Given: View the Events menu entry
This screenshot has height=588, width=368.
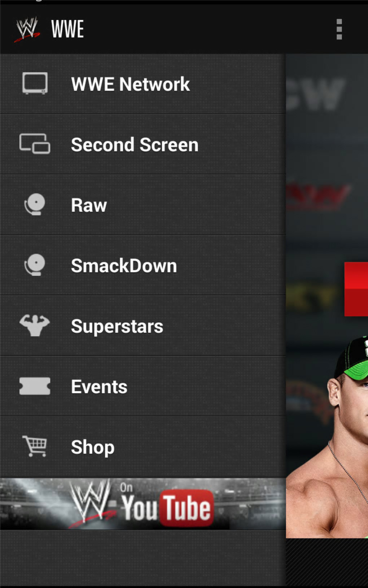Looking at the screenshot, I should [143, 387].
